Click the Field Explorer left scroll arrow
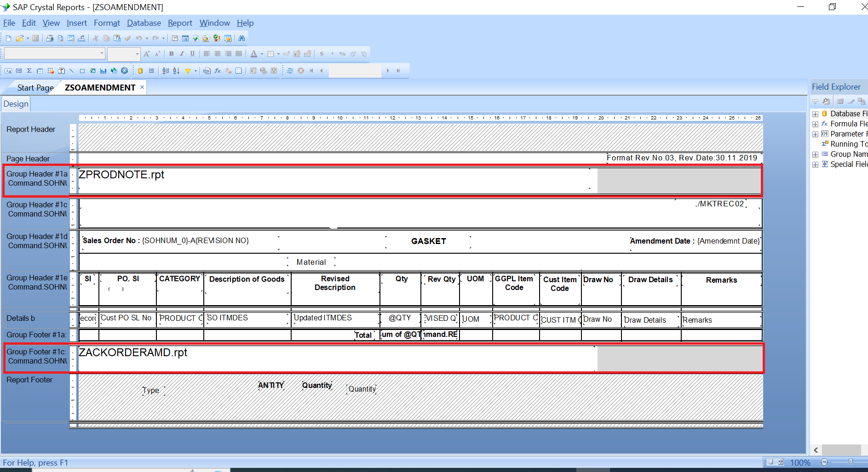 pos(816,450)
